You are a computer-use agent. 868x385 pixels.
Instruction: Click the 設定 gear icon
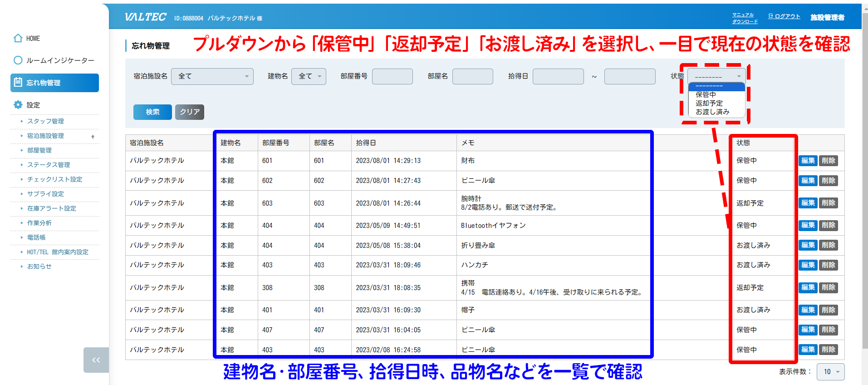pos(18,105)
